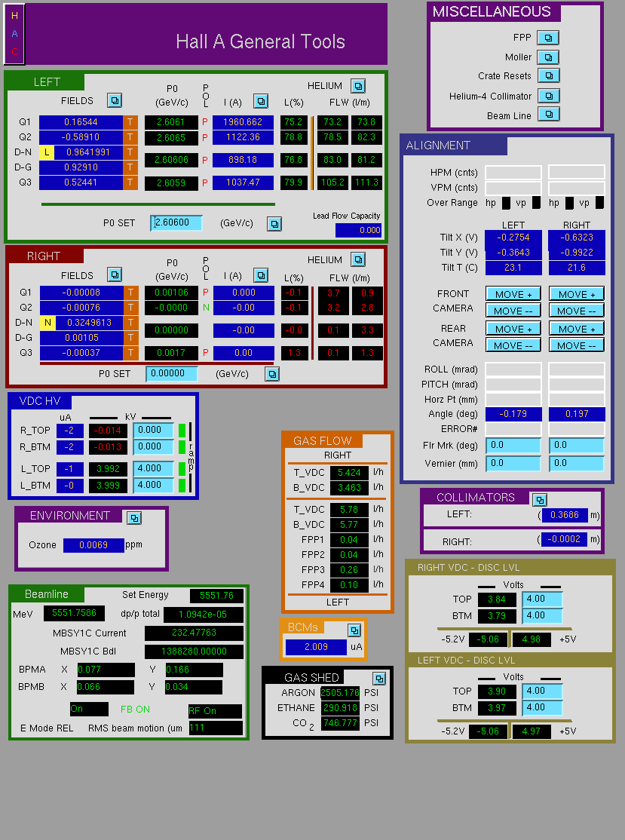625x840 pixels.
Task: Open the Beam Line display
Action: pyautogui.click(x=548, y=115)
